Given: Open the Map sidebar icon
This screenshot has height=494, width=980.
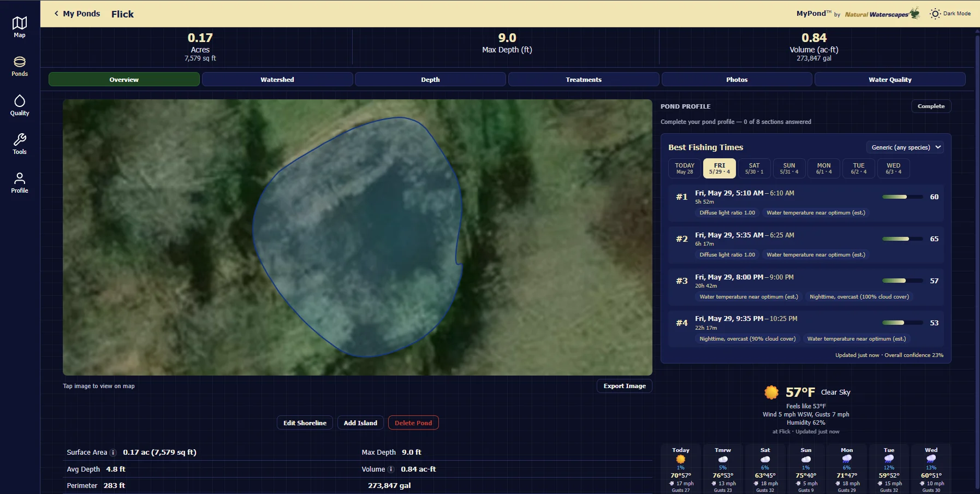Looking at the screenshot, I should pos(20,23).
